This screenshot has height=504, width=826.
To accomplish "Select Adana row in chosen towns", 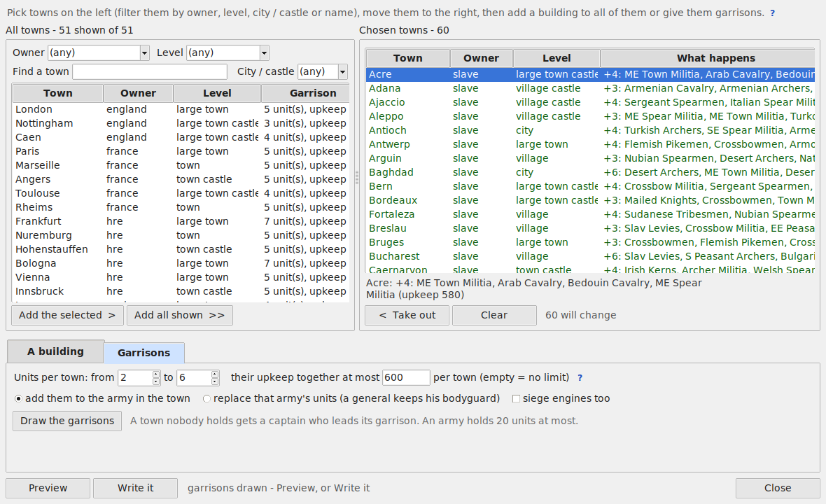I will pyautogui.click(x=591, y=88).
